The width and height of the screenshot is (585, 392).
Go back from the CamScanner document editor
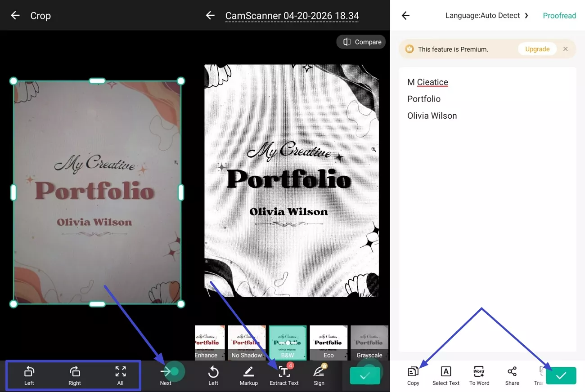210,16
